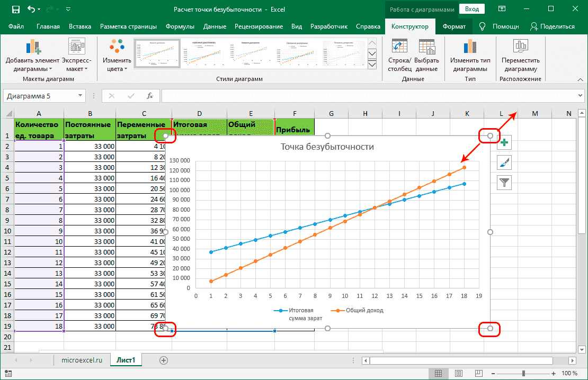Open Chart Elements via green plus icon
The image size is (588, 380).
click(x=504, y=142)
